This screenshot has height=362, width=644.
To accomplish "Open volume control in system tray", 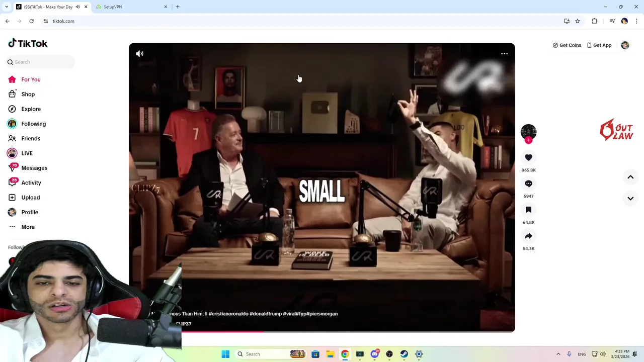I will click(603, 354).
